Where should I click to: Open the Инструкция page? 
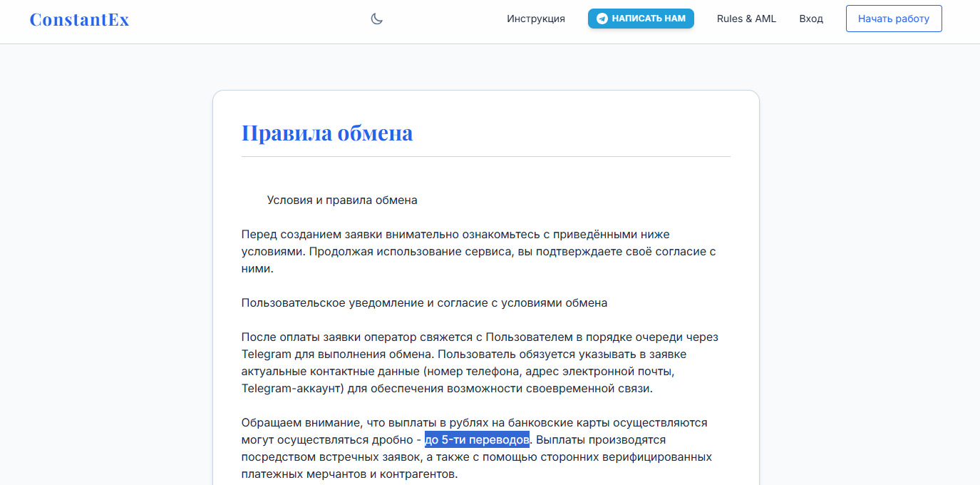pos(536,19)
